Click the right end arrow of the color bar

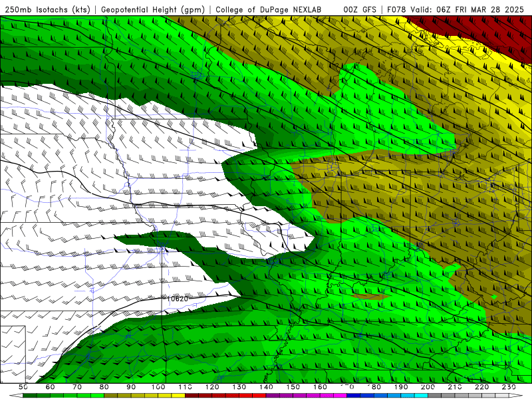516,395
